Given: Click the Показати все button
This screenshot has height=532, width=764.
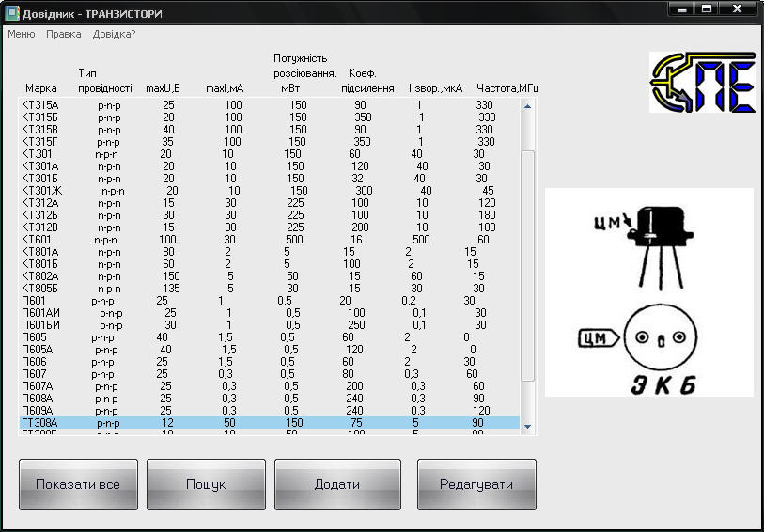Looking at the screenshot, I should 78,484.
